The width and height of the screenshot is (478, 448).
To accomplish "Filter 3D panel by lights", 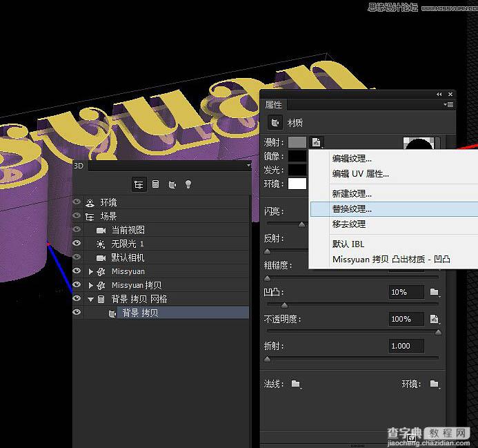I will pyautogui.click(x=188, y=184).
